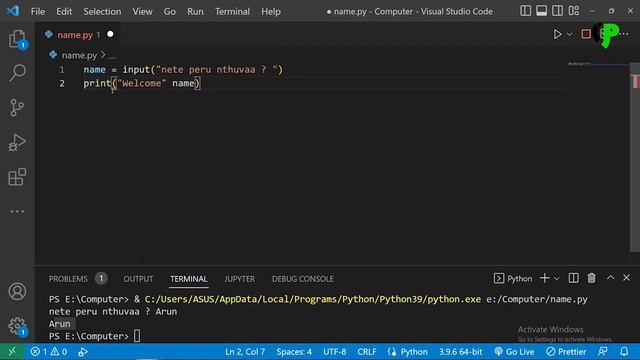Select interpreter 3.9.6 64-bit

[x=460, y=351]
